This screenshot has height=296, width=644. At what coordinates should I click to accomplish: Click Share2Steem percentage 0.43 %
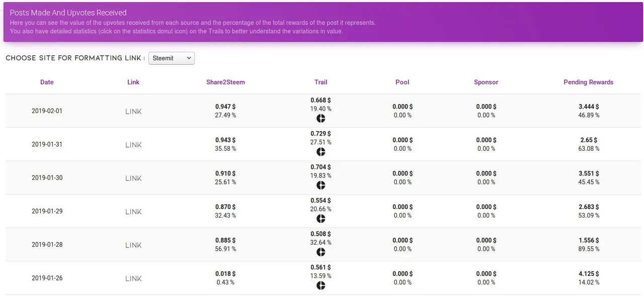[225, 282]
